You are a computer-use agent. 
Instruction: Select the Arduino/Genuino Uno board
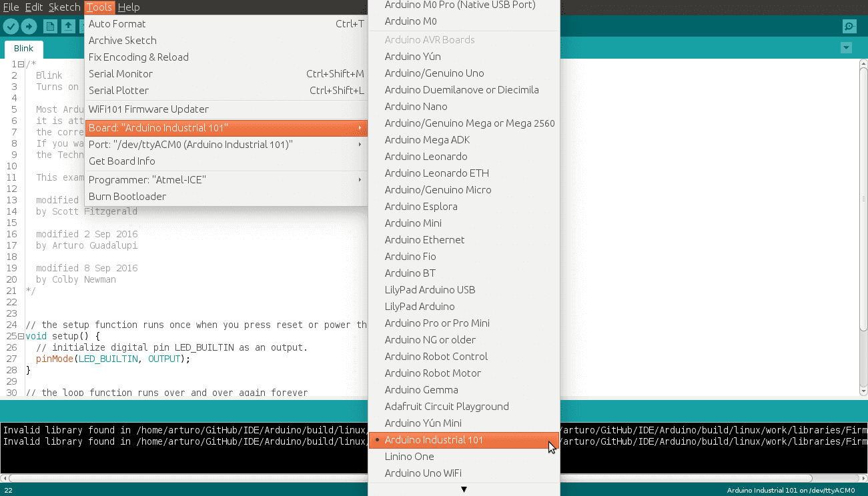pos(434,73)
